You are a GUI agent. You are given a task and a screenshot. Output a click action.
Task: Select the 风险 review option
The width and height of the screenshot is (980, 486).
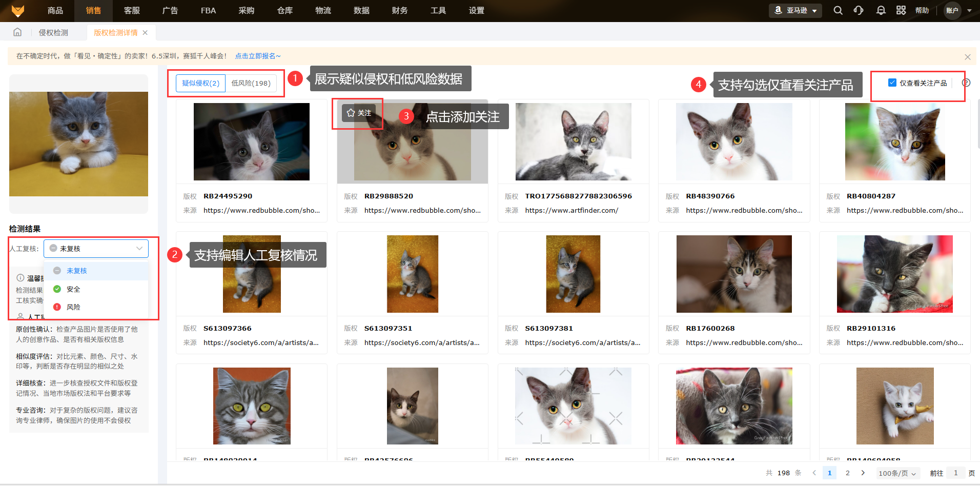pos(73,307)
